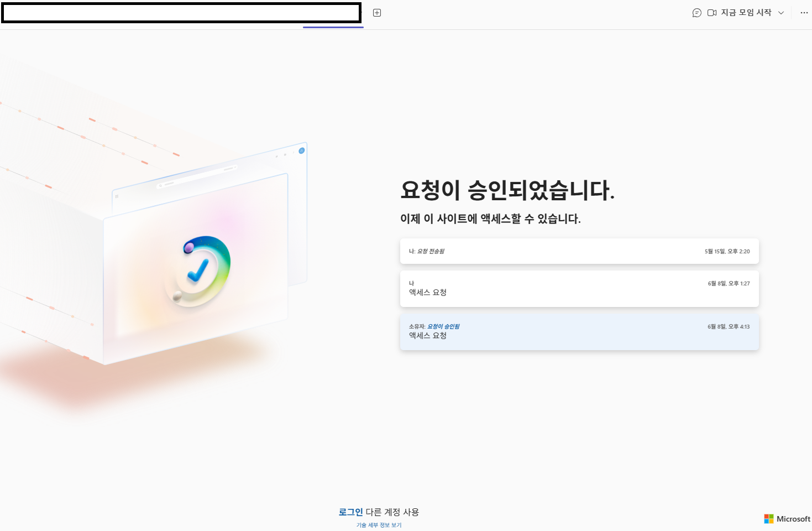Click the 다른 계정 사용 text
This screenshot has width=812, height=531.
click(x=392, y=512)
